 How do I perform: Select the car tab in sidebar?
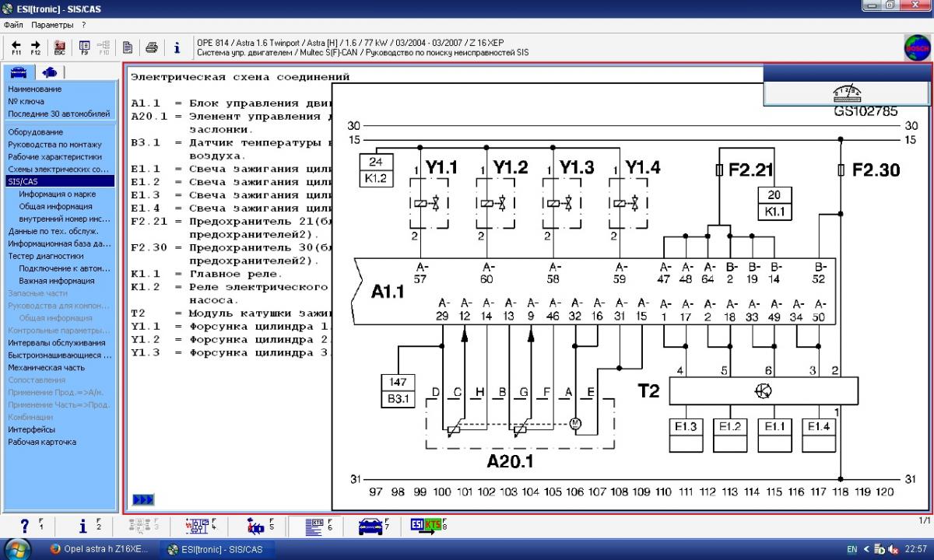point(19,72)
